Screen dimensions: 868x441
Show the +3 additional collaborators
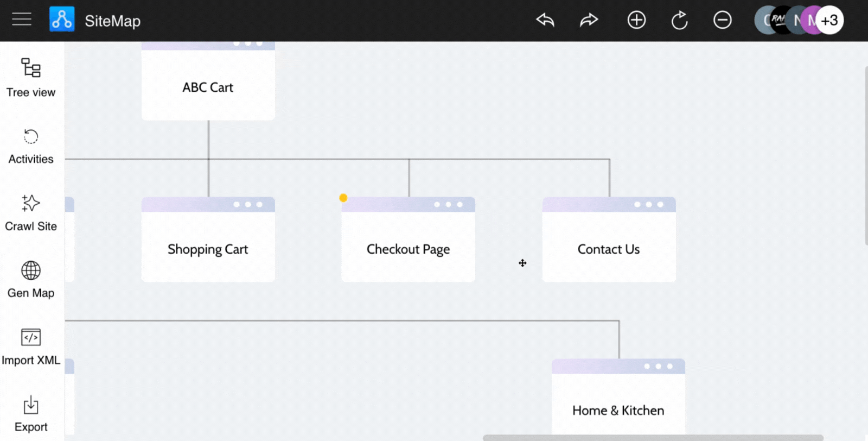pos(829,21)
